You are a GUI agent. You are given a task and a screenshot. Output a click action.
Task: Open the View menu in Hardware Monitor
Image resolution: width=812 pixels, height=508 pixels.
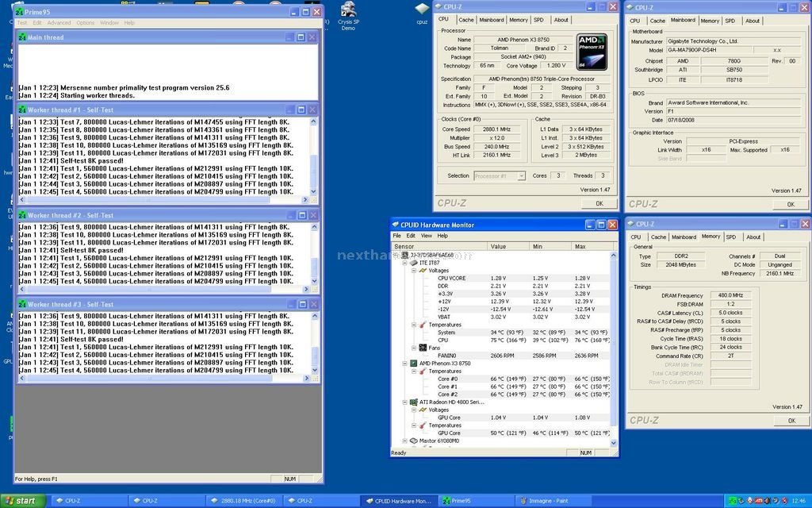click(426, 236)
